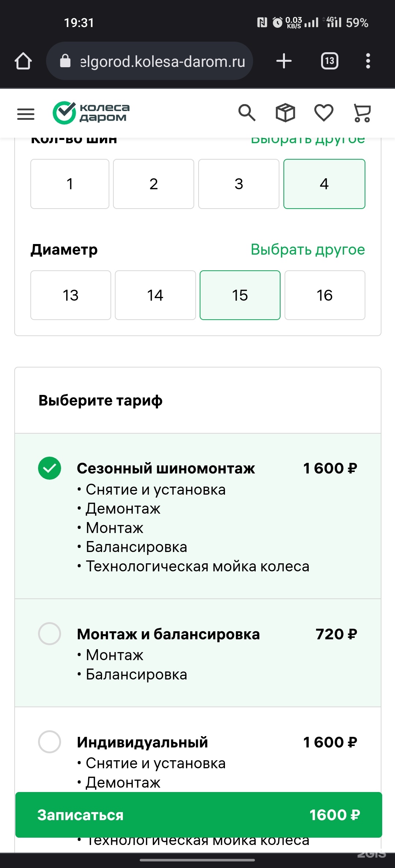Screen dimensions: 395x868
Task: Select diameter 13 option
Action: click(x=71, y=295)
